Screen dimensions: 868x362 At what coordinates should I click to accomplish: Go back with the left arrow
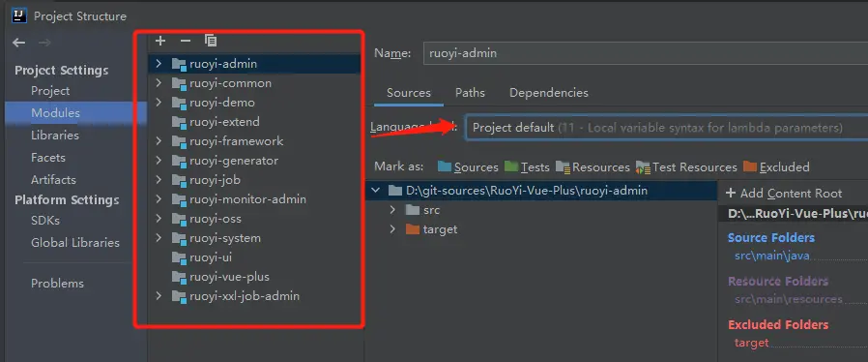[18, 43]
